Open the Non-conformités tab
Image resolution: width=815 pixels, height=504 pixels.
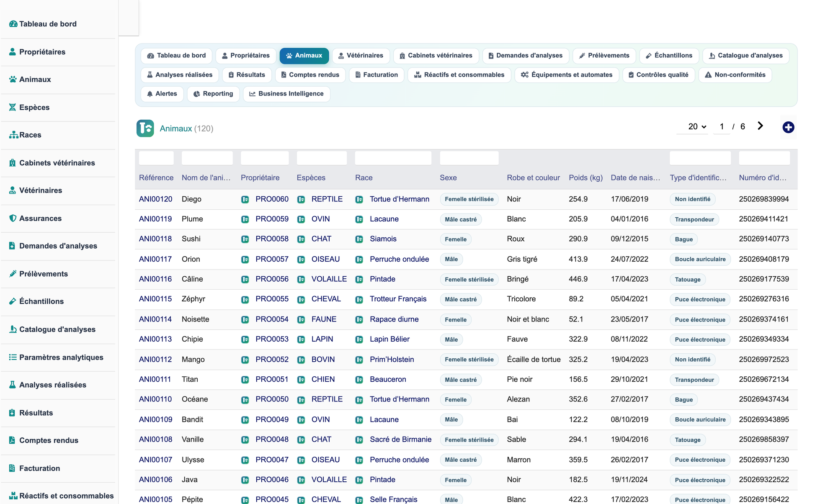pos(735,75)
